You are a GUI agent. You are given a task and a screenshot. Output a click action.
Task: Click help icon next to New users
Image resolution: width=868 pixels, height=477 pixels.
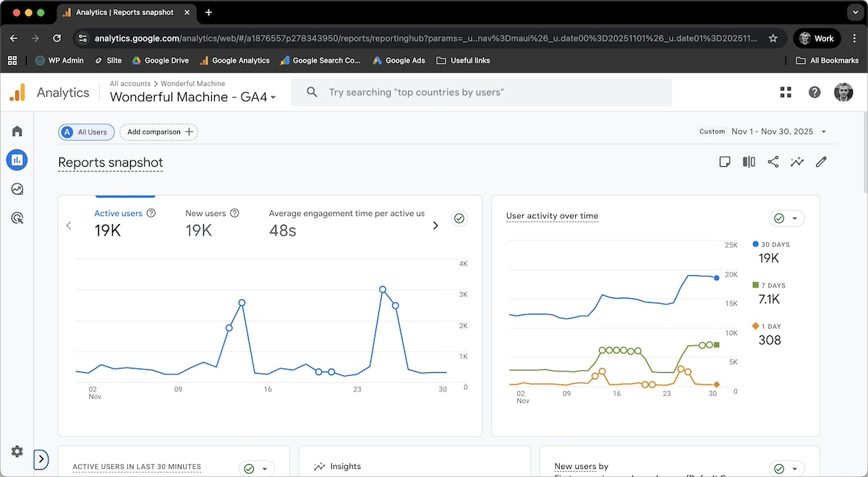(234, 213)
